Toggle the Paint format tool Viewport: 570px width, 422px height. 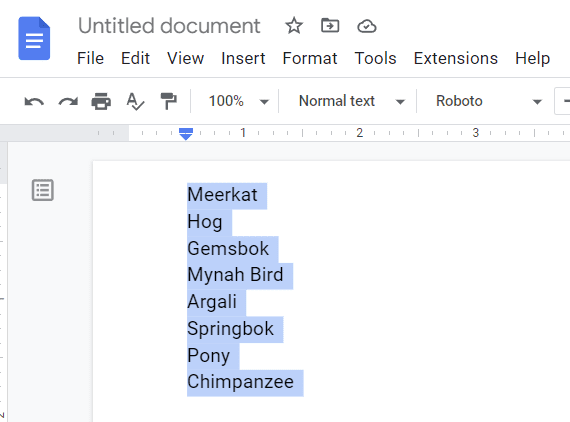tap(168, 101)
